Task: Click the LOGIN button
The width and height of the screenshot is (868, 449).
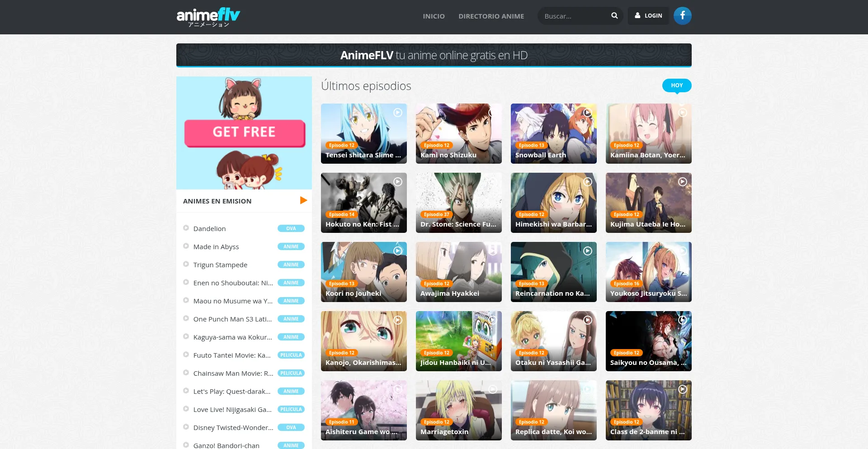Action: click(x=648, y=16)
